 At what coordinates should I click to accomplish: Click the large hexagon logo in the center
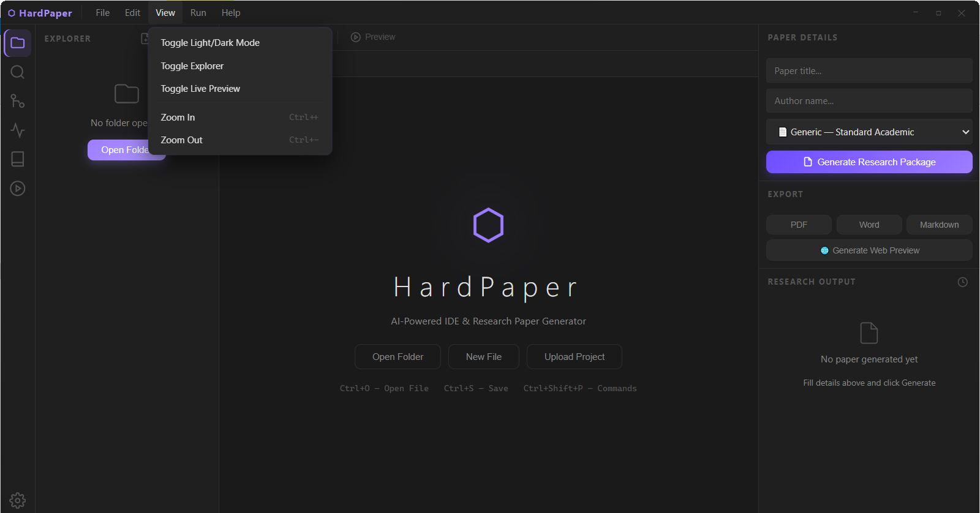(x=488, y=225)
